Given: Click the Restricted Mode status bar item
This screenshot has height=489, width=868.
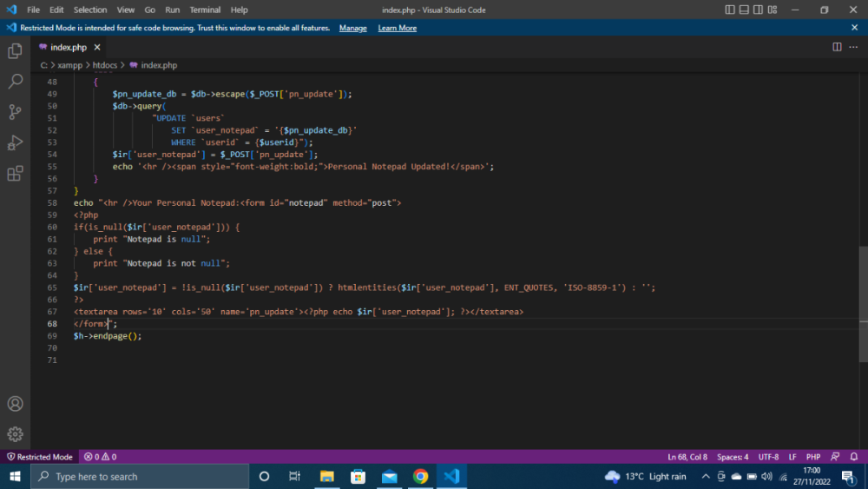Looking at the screenshot, I should [x=40, y=457].
